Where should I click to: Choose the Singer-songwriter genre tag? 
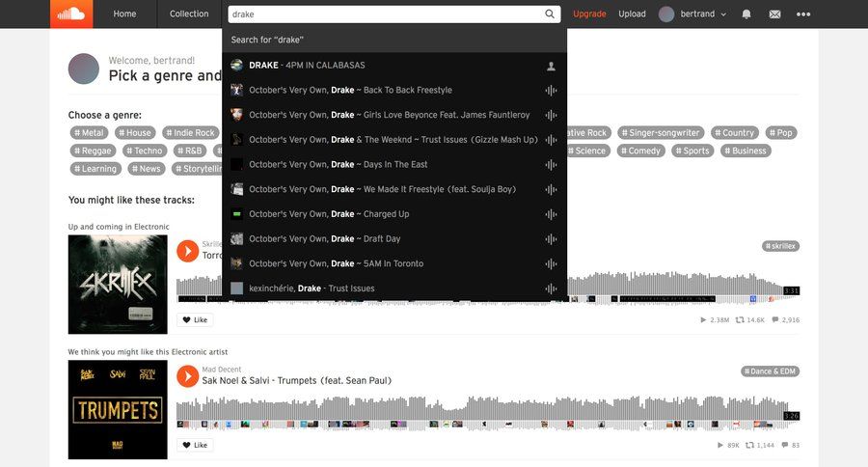coord(661,133)
